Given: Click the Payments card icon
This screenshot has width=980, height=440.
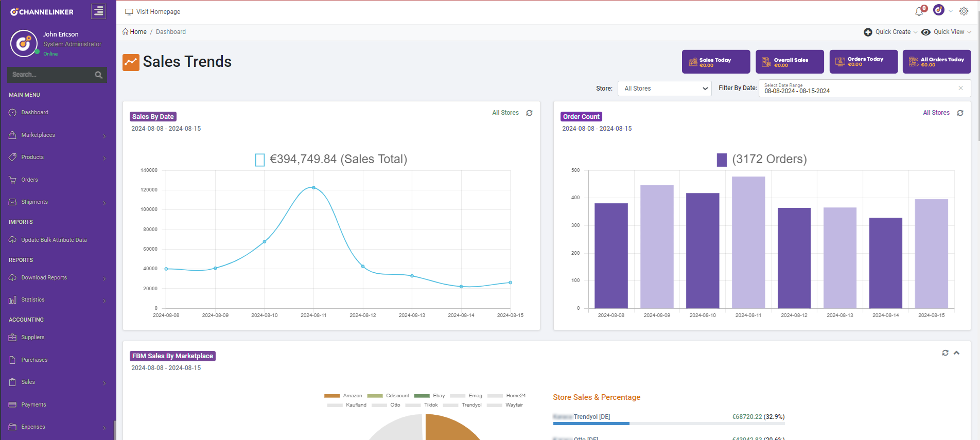Looking at the screenshot, I should [13, 405].
